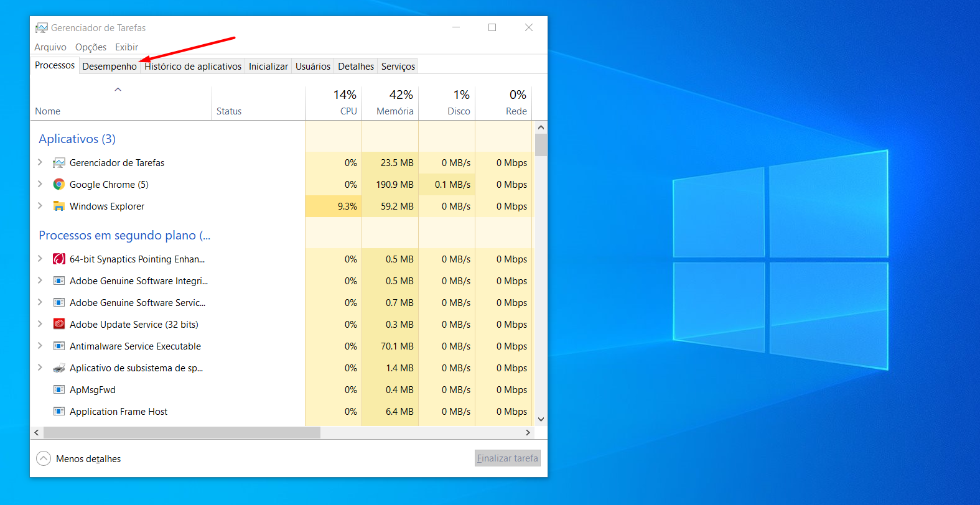Switch to the Desempenho tab

(x=110, y=67)
